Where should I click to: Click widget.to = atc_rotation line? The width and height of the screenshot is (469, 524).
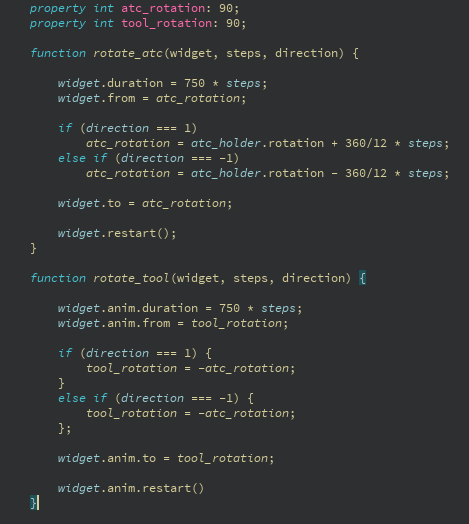[145, 204]
